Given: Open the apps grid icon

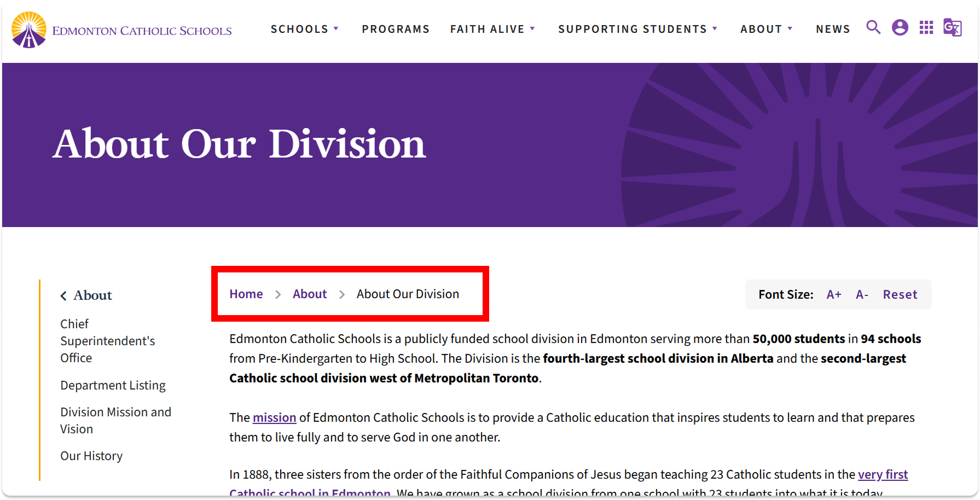Looking at the screenshot, I should [926, 27].
